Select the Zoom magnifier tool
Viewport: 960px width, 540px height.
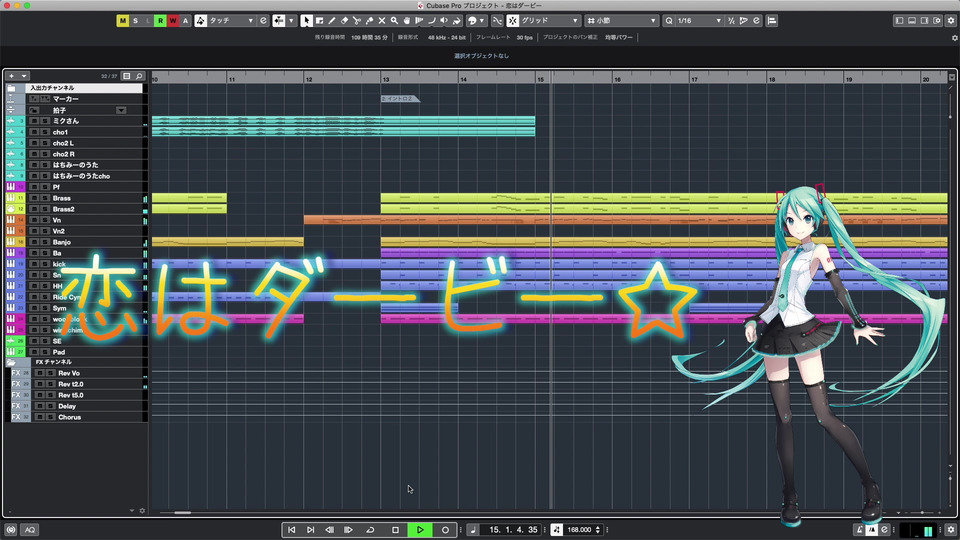[394, 21]
